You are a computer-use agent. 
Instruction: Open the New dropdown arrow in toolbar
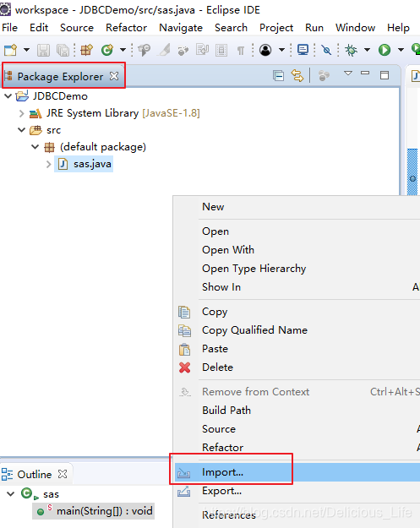coord(26,50)
